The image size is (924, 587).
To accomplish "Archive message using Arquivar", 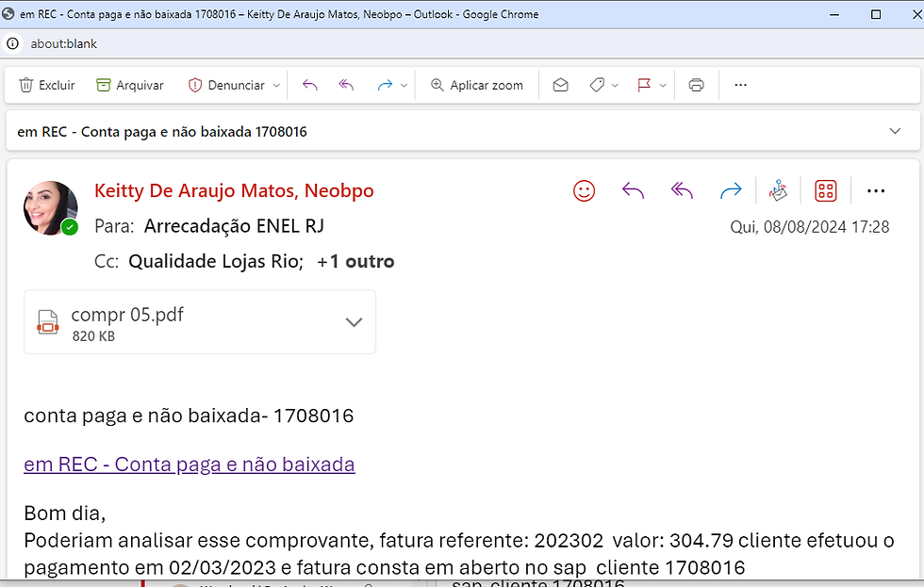I will coord(130,86).
